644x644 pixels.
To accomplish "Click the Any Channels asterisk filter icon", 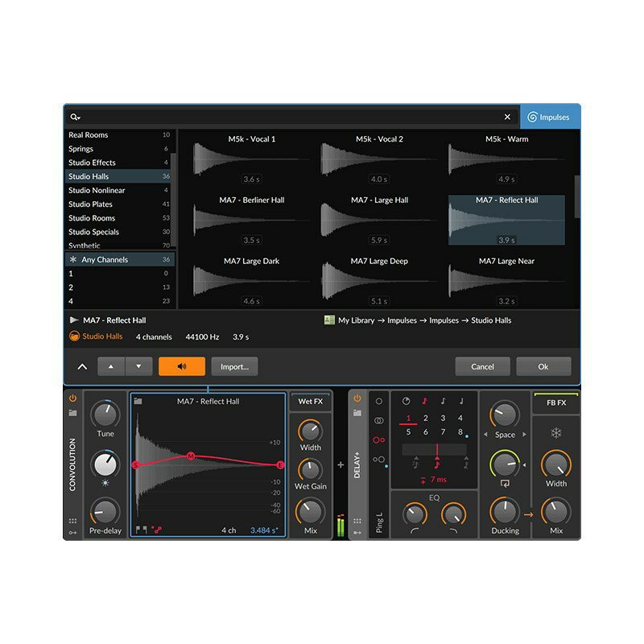I will coord(76,259).
